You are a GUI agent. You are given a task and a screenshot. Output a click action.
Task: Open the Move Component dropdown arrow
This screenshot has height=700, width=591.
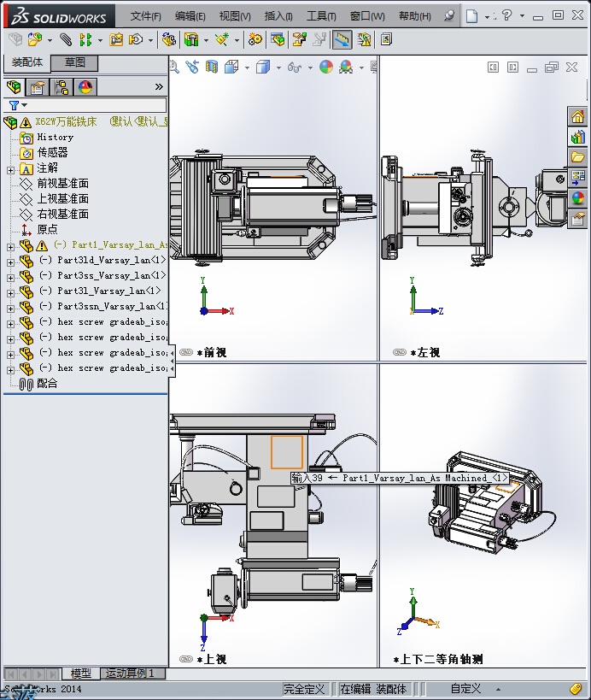pyautogui.click(x=151, y=40)
